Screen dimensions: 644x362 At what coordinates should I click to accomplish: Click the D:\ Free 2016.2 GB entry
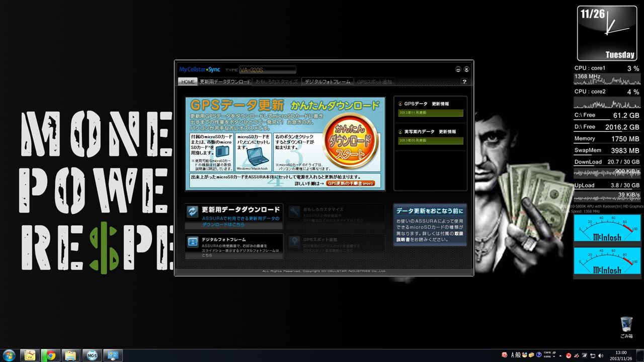point(607,127)
